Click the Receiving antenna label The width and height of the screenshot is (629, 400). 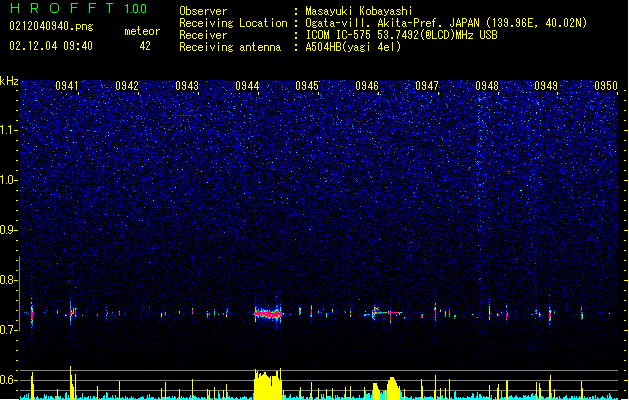[x=230, y=47]
